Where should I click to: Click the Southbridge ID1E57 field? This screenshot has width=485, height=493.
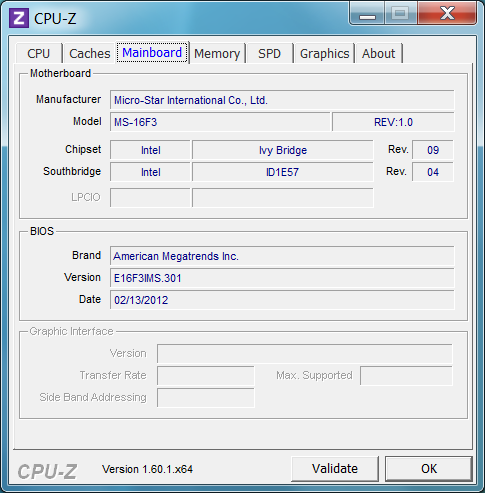(x=283, y=172)
